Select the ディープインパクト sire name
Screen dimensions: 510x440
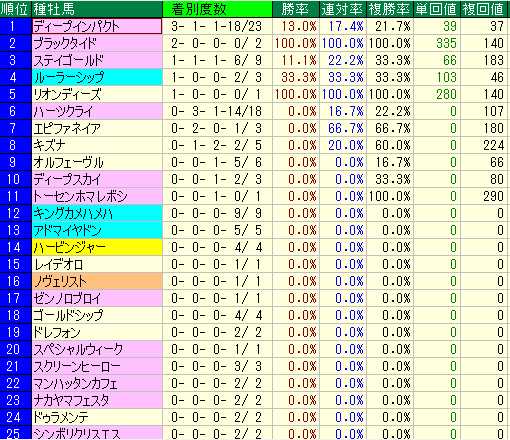click(97, 26)
